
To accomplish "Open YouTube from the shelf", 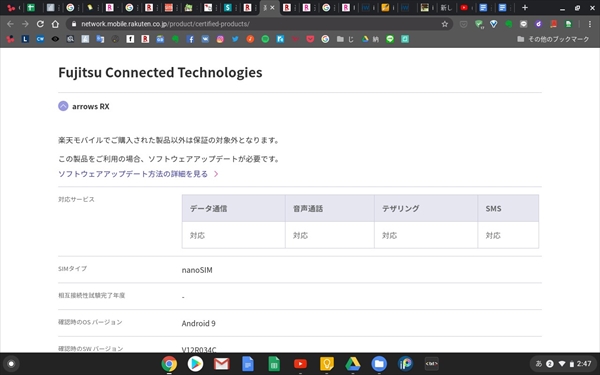I will coord(300,364).
